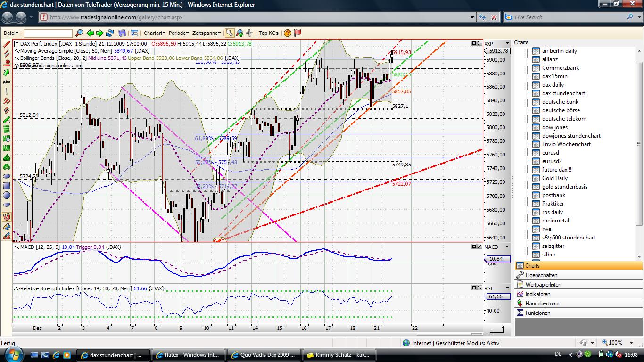The width and height of the screenshot is (644, 362).
Task: Open the deutsche telekom chart
Action: [x=564, y=119]
